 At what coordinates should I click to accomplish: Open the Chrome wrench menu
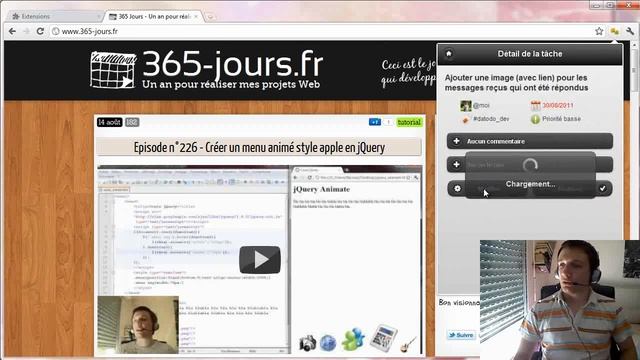coord(629,31)
